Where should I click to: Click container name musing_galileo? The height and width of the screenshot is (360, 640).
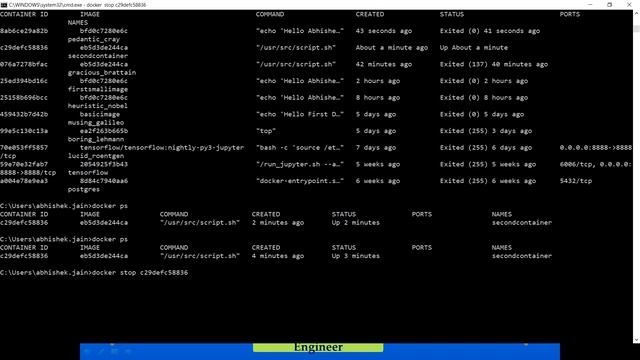[96, 123]
